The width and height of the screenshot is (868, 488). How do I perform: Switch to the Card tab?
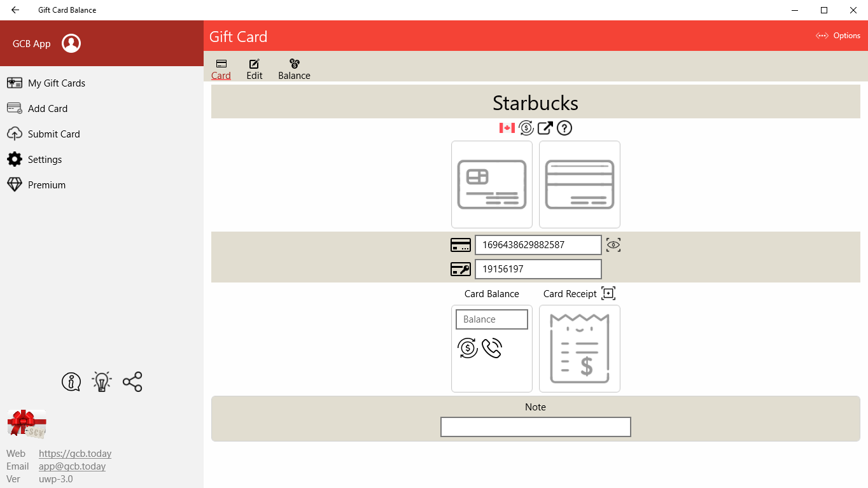[221, 69]
